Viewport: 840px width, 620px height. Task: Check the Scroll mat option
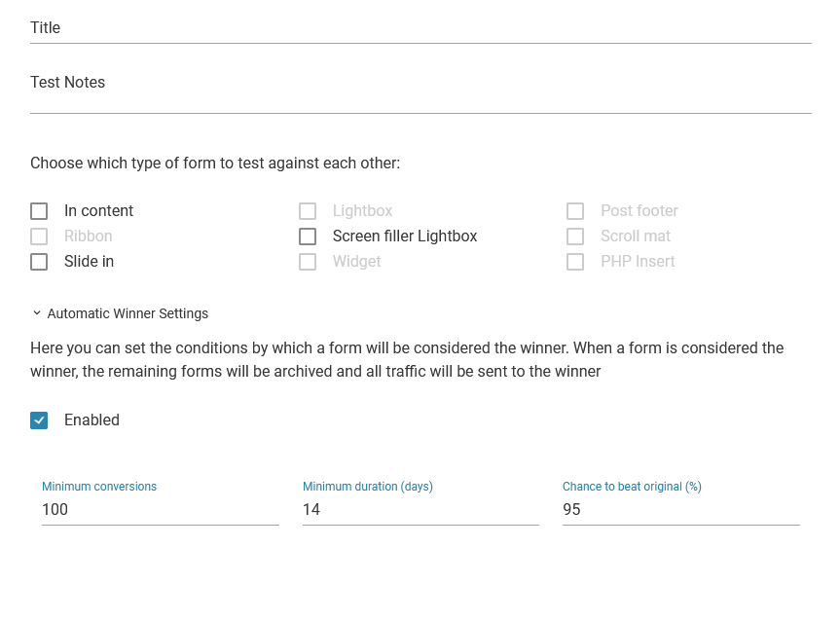575,237
